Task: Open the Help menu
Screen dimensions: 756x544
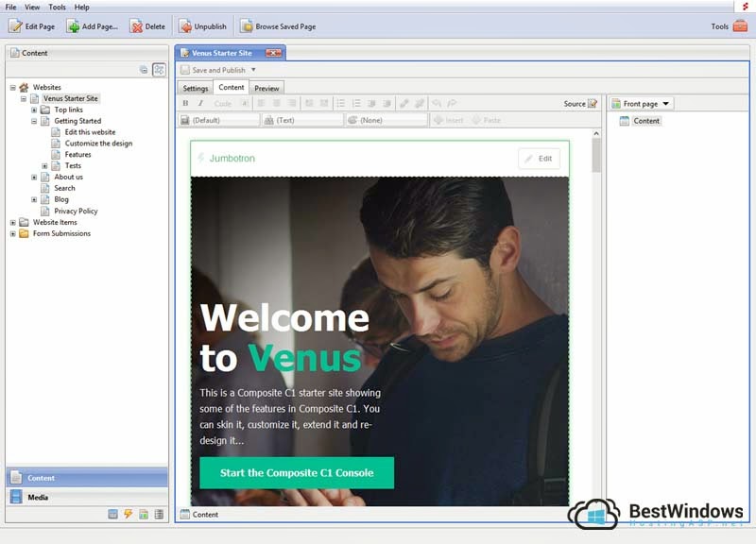Action: (81, 8)
